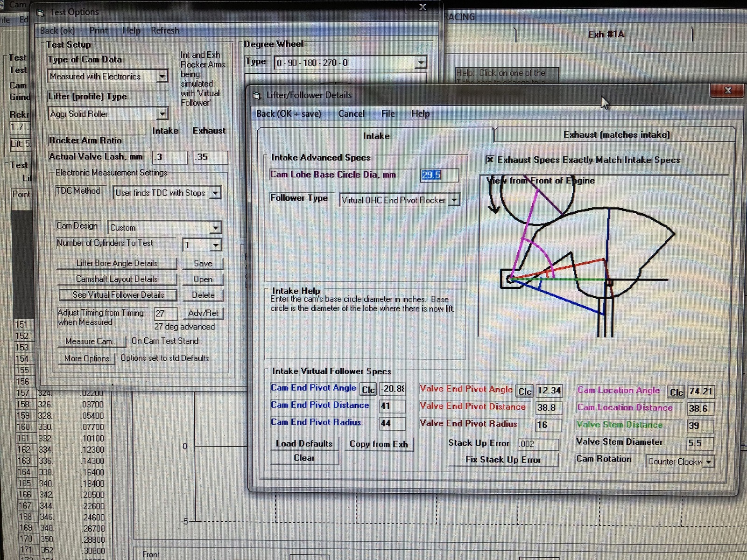Open the Follower Type dropdown
This screenshot has width=747, height=560.
[x=454, y=200]
